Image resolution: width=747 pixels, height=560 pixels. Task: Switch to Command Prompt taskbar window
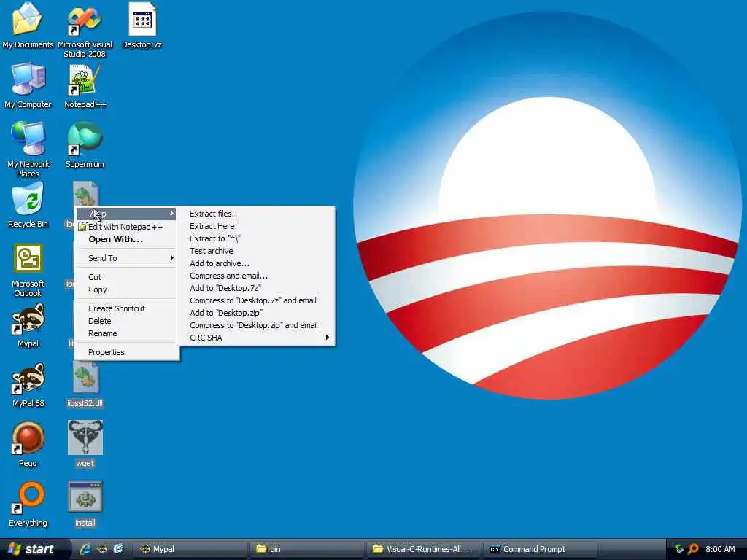tap(541, 549)
